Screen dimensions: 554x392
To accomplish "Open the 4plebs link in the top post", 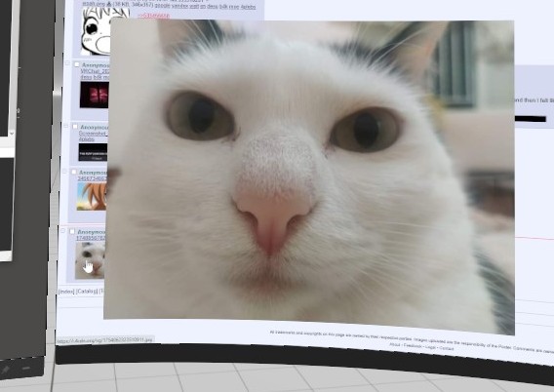I will (x=248, y=7).
